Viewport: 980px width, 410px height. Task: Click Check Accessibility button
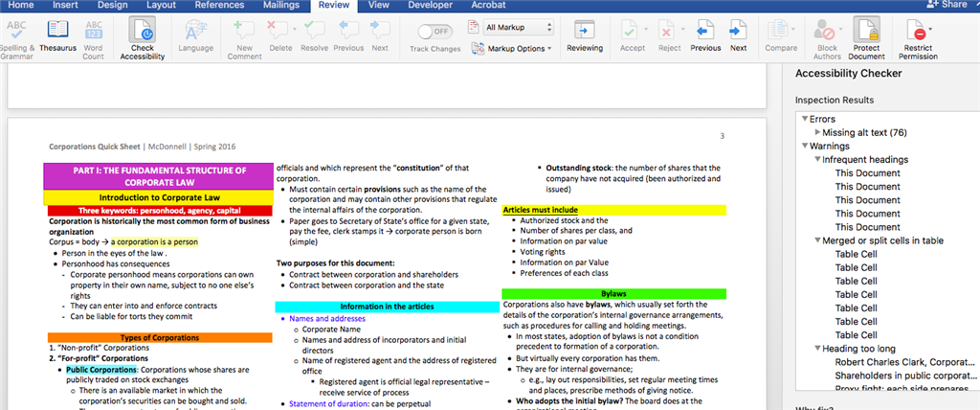(x=143, y=39)
